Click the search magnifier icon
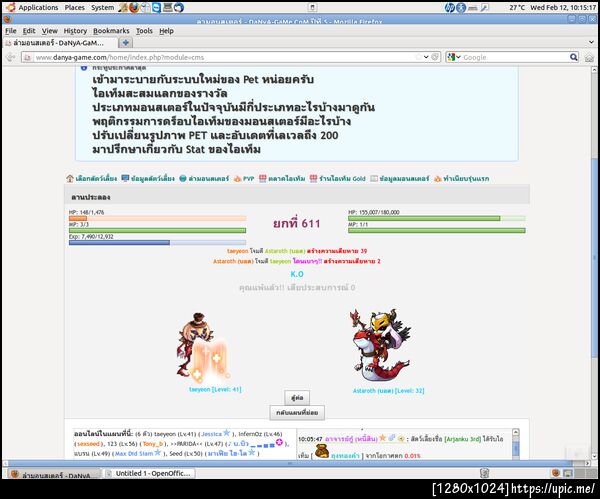Screen dimensions: 600x499 pos(574,57)
